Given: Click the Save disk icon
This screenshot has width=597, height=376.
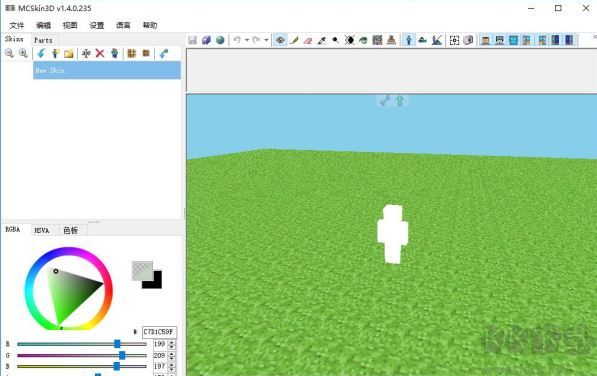Looking at the screenshot, I should pos(193,40).
